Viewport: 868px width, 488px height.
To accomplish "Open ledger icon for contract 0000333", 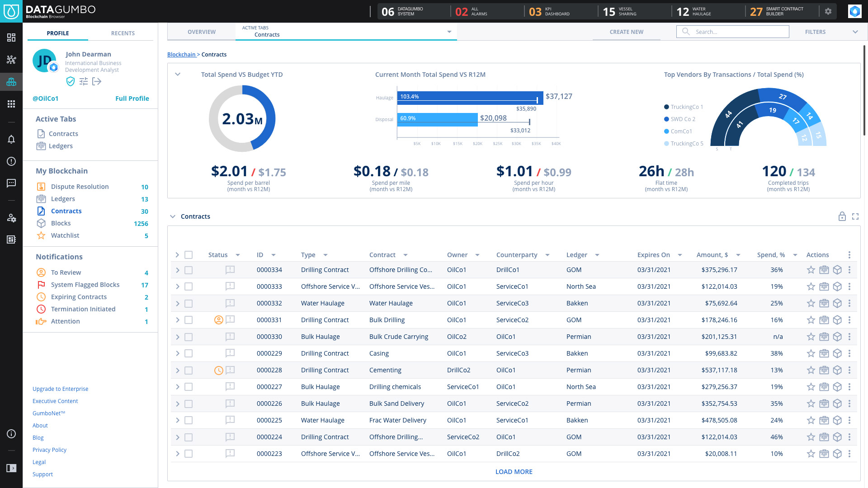I will coord(824,286).
